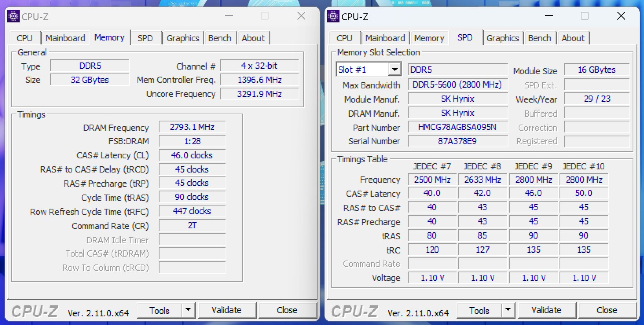644x325 pixels.
Task: Click the 1396.6 MHz controller frequency
Action: (x=260, y=80)
